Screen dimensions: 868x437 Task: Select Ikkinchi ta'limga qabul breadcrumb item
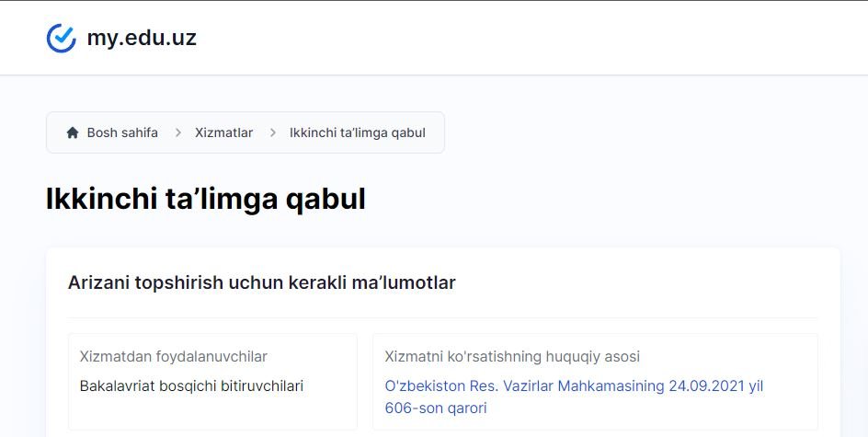coord(358,132)
